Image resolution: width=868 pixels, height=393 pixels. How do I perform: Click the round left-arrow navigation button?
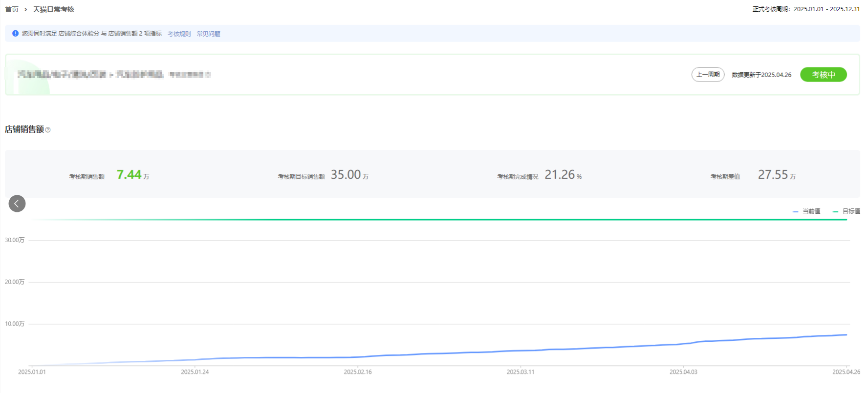tap(17, 204)
